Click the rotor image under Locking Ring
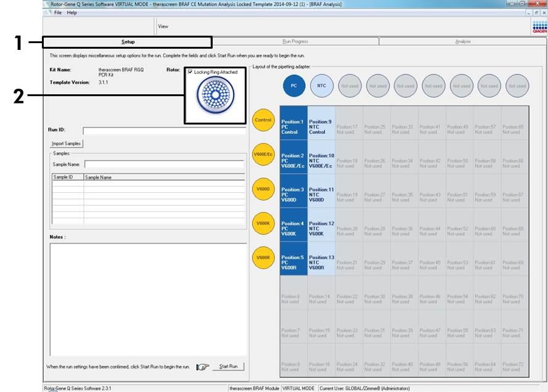This screenshot has width=548, height=392. pos(215,95)
